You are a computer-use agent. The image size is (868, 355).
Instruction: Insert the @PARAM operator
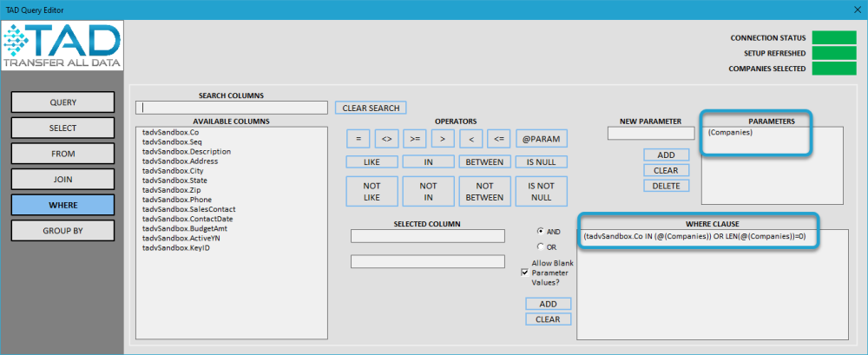(542, 139)
